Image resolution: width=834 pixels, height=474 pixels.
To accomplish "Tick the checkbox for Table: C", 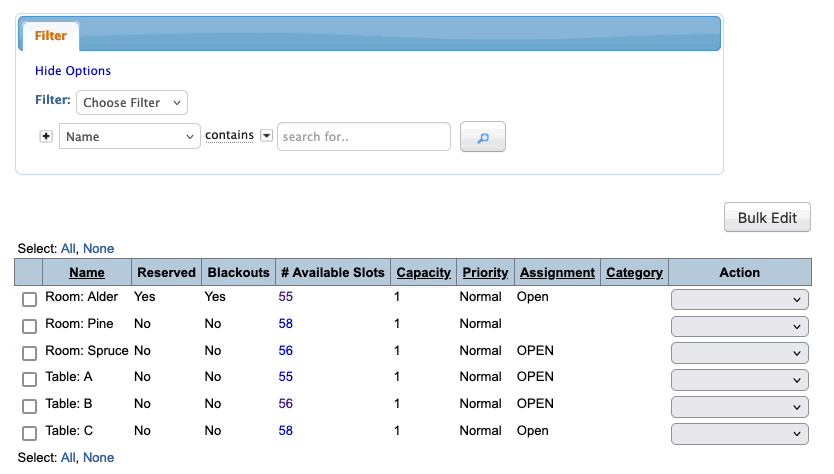I will coord(29,433).
